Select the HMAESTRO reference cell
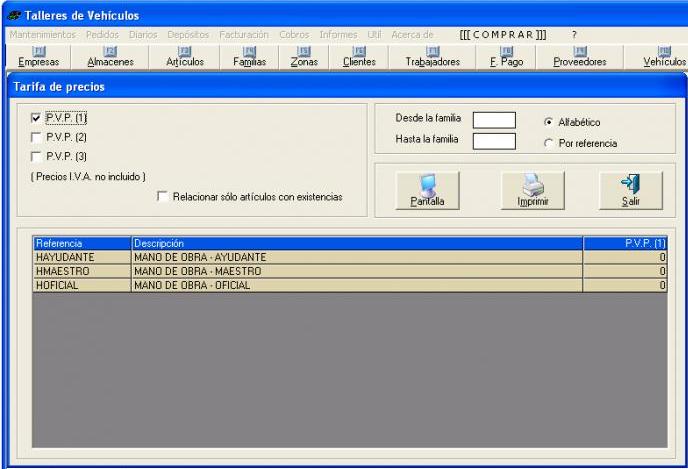This screenshot has height=469, width=688. tap(82, 271)
